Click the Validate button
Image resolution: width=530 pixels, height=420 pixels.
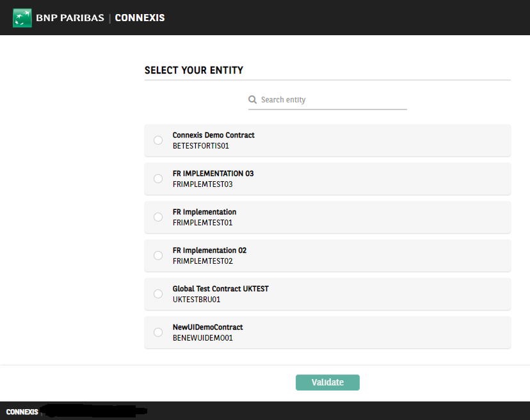(328, 382)
